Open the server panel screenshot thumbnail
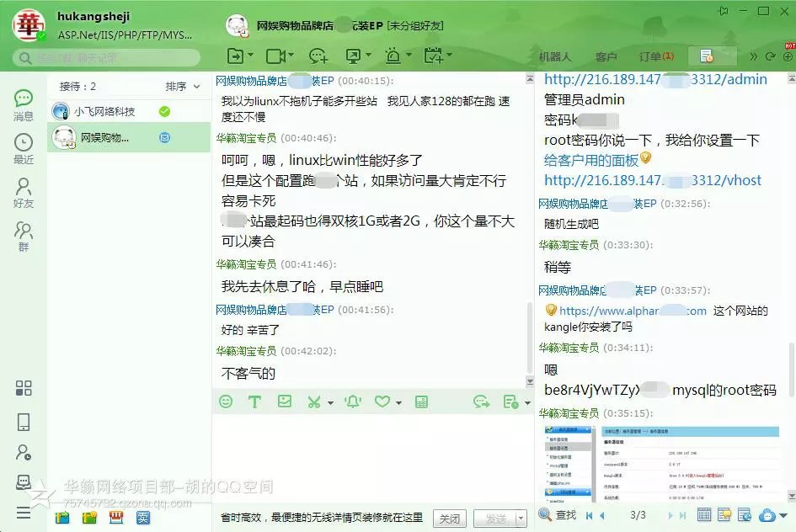The image size is (796, 532). (661, 462)
